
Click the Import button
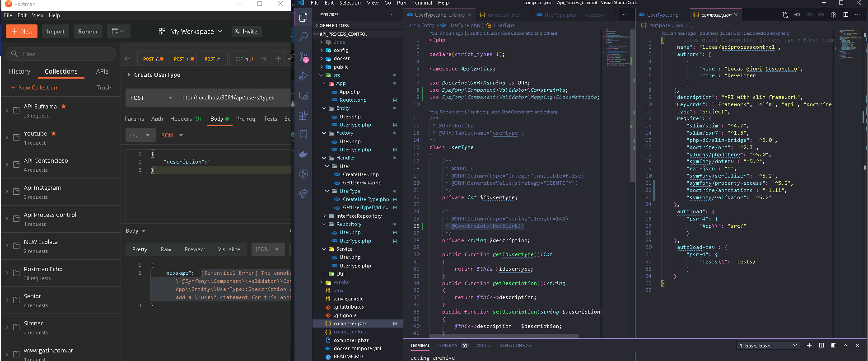point(56,31)
